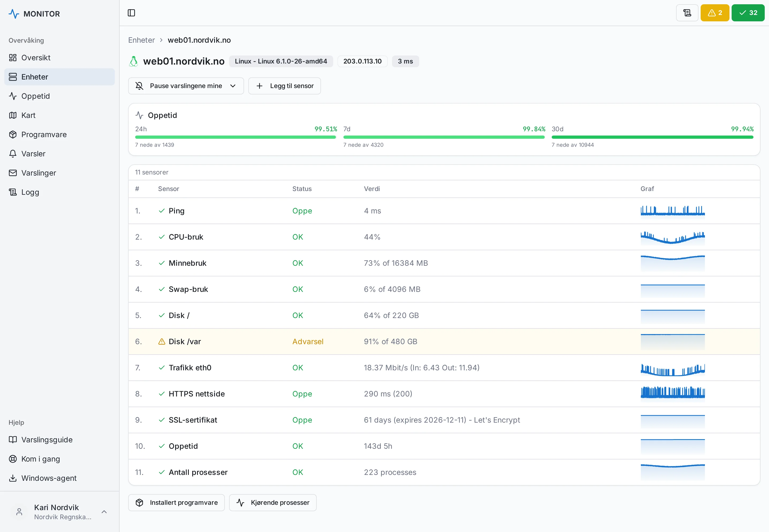The height and width of the screenshot is (532, 769).
Task: Click the 7d uptime value 99.84%
Action: tap(534, 129)
